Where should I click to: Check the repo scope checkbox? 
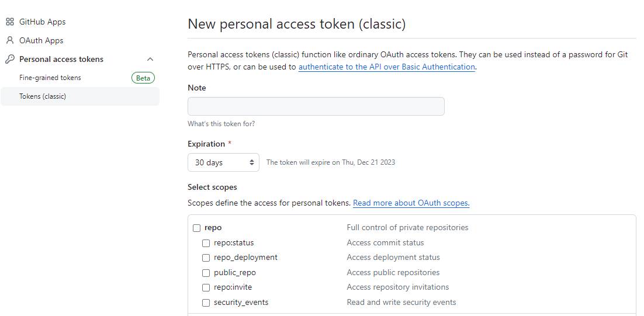[x=197, y=228]
